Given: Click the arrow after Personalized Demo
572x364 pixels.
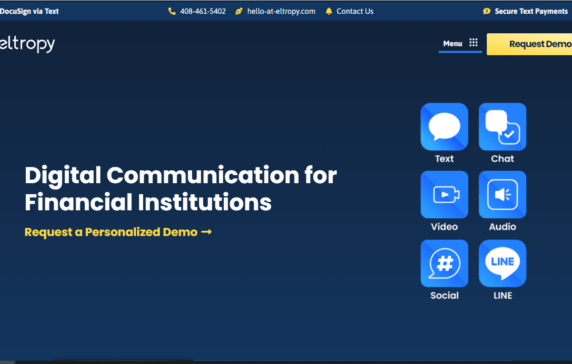Looking at the screenshot, I should [x=206, y=232].
